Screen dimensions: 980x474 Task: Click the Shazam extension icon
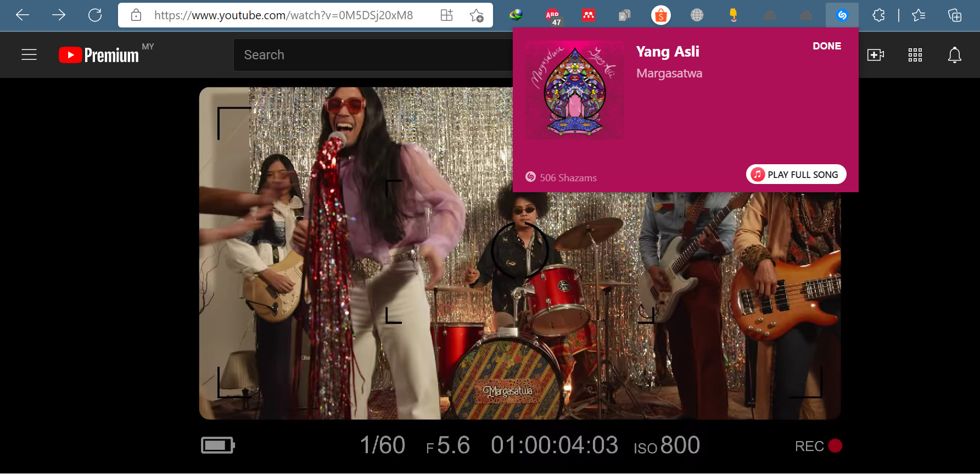pyautogui.click(x=842, y=15)
